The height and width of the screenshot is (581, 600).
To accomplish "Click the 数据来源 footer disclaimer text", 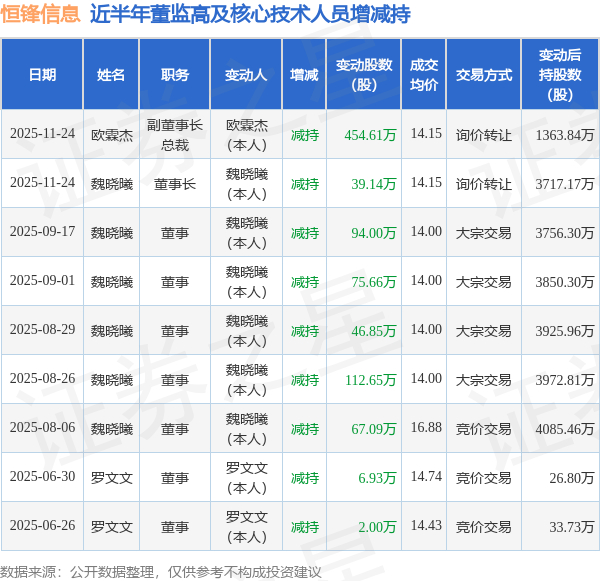I will pos(161,572).
